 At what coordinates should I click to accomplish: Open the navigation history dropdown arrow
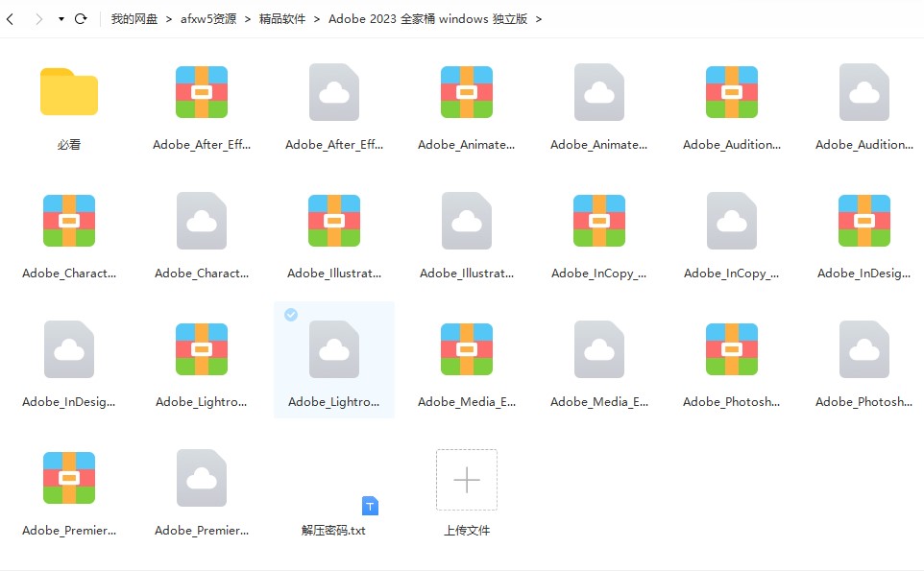point(61,19)
